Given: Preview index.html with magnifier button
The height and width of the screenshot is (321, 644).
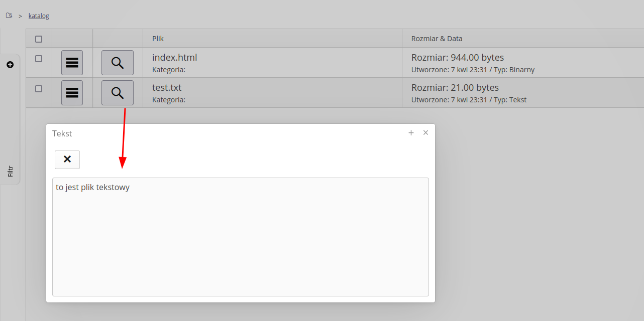Looking at the screenshot, I should 118,63.
